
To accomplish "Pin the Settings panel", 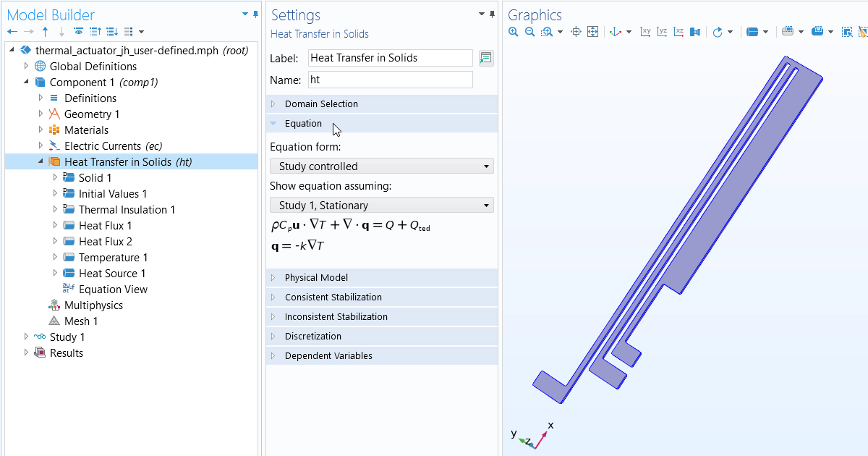I will (x=493, y=14).
